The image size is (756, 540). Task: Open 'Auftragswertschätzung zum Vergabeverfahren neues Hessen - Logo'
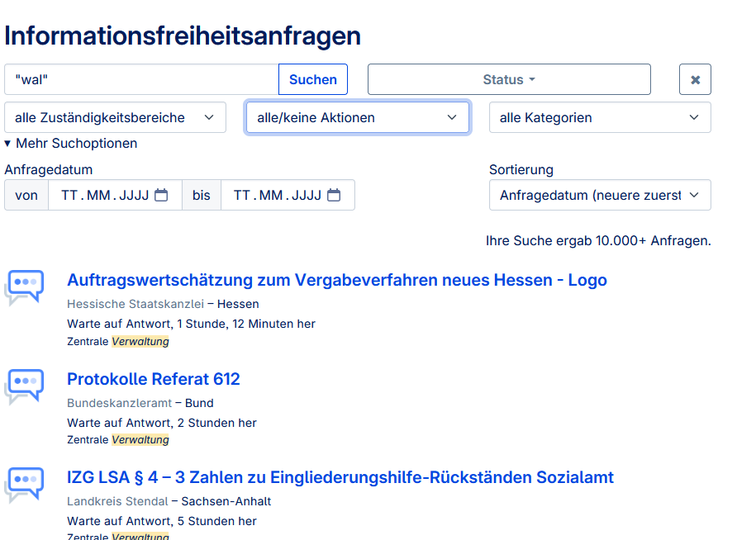[x=337, y=281]
